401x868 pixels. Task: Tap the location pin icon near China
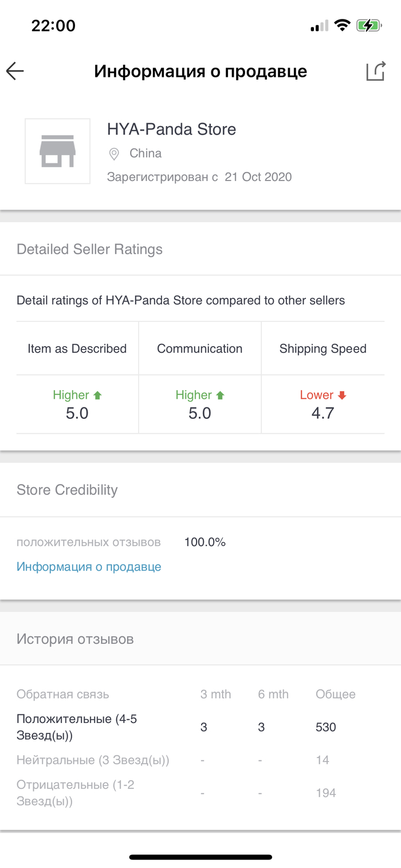click(114, 154)
